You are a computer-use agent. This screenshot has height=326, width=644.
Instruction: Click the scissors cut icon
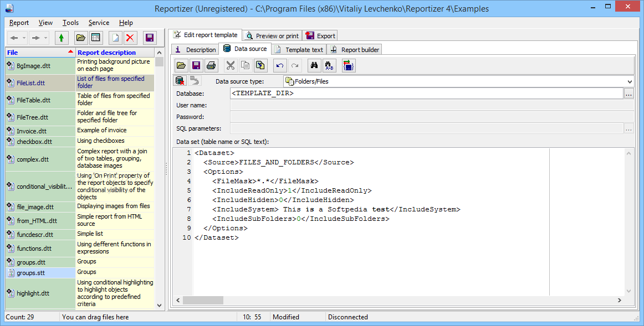[x=231, y=65]
